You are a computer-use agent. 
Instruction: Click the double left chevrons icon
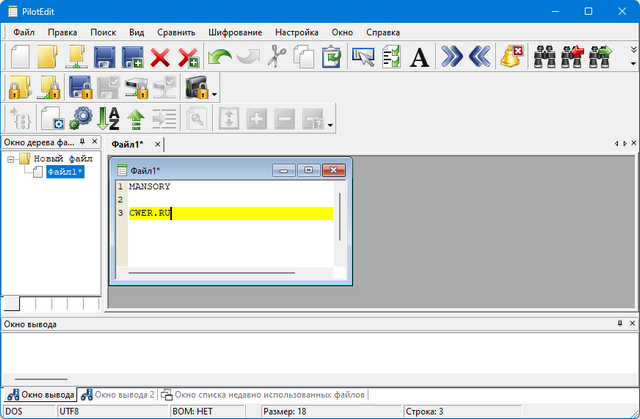[x=480, y=56]
